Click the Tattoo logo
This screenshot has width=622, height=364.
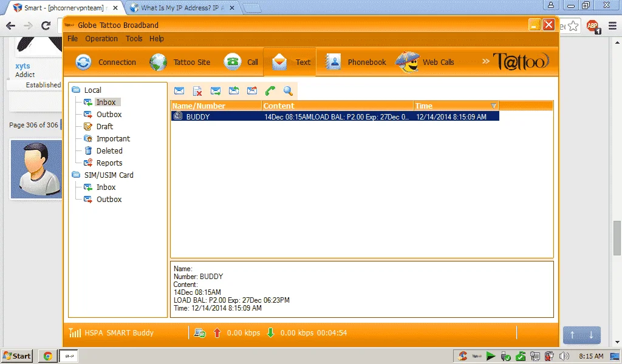pyautogui.click(x=521, y=61)
